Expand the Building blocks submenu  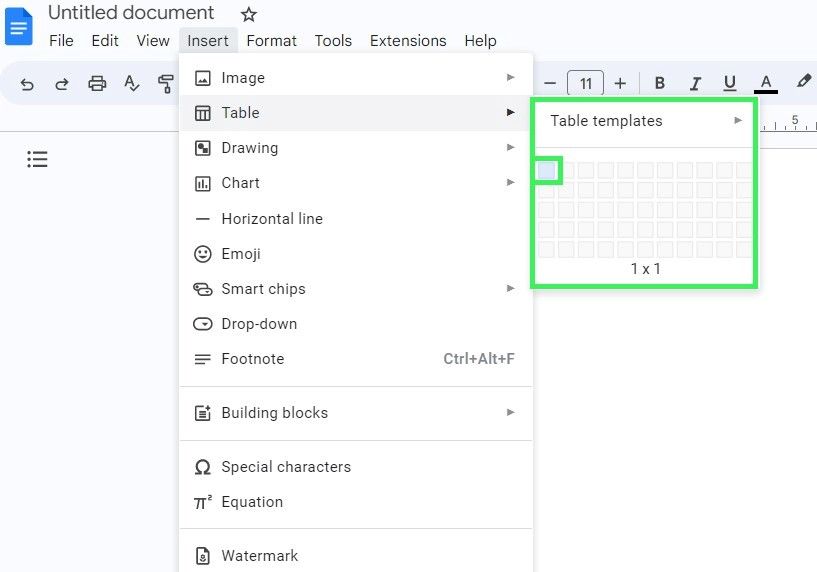356,413
